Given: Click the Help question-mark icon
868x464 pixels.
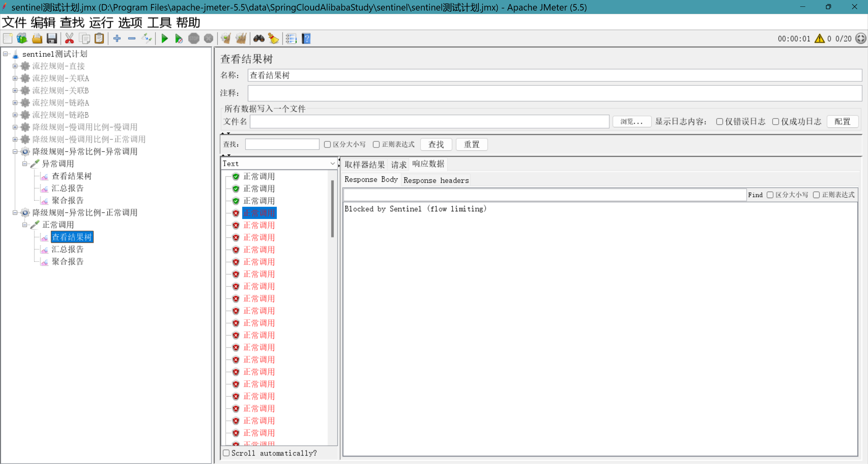Looking at the screenshot, I should (306, 39).
